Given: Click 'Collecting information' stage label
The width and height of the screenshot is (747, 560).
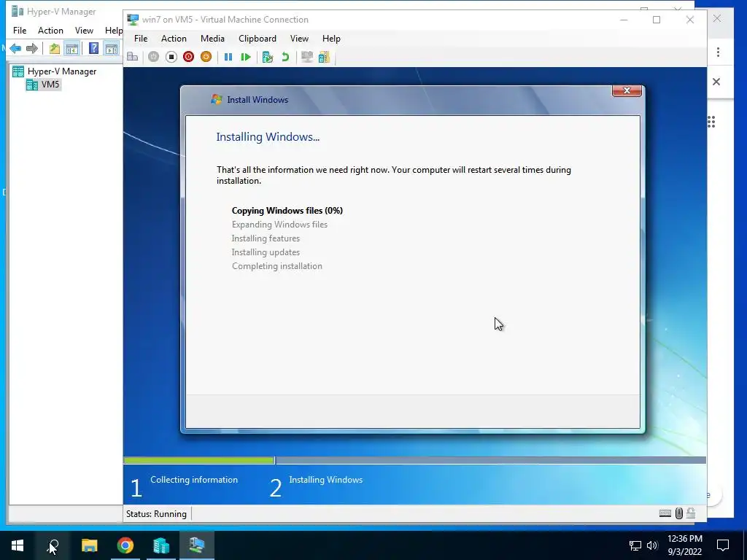Looking at the screenshot, I should point(194,480).
